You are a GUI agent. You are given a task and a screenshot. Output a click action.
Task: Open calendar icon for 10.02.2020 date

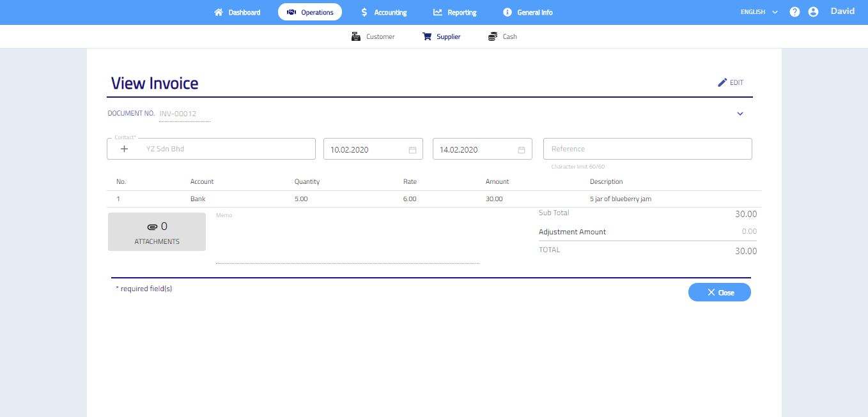412,150
